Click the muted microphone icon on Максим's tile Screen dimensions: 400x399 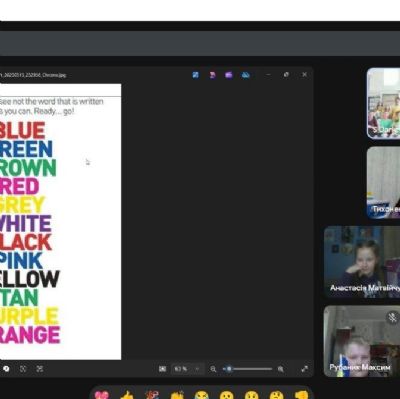[x=393, y=317]
